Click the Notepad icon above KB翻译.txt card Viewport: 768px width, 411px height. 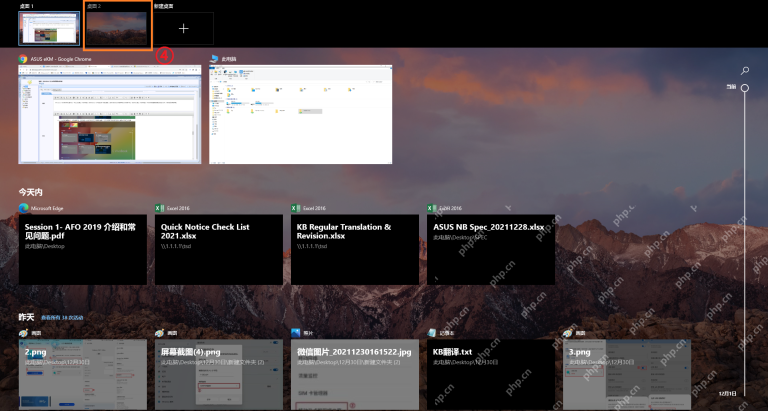click(432, 333)
